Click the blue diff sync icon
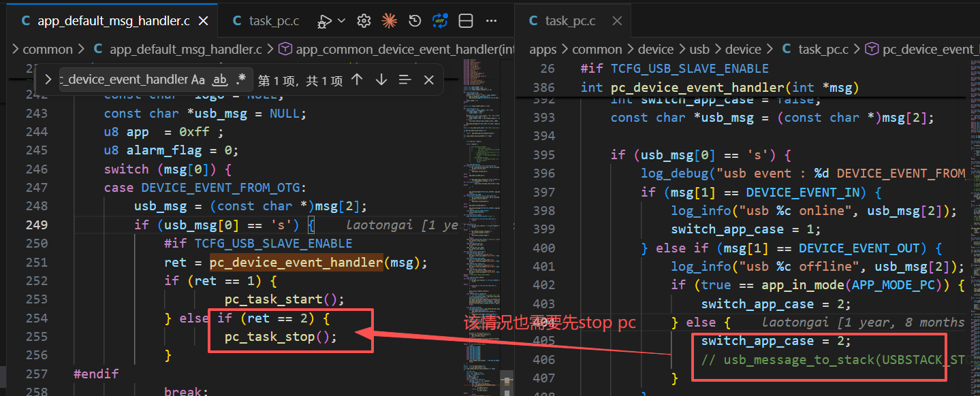Viewport: 980px width, 396px height. (440, 21)
